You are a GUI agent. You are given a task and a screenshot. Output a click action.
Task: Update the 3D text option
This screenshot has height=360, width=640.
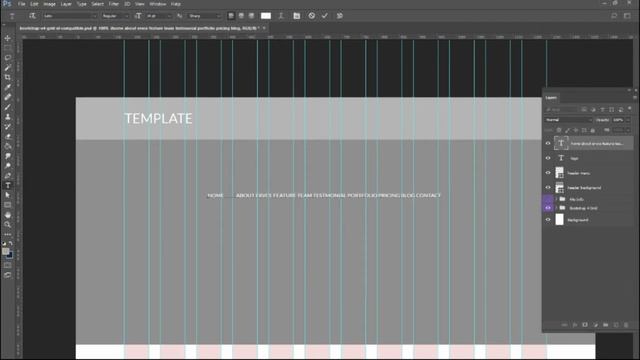(x=340, y=16)
